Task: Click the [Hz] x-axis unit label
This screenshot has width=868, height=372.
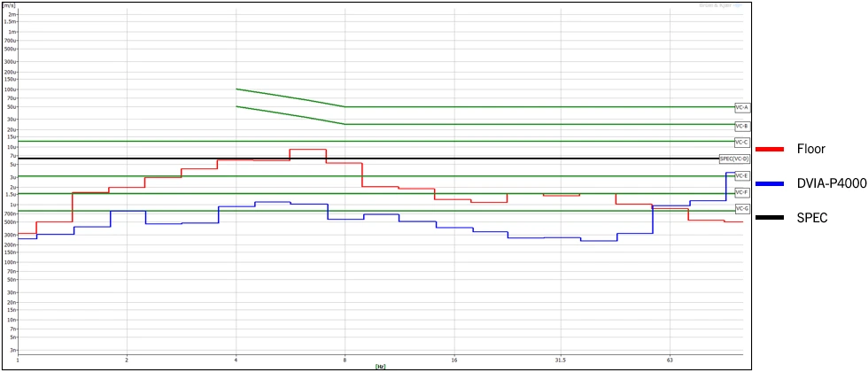Action: [x=380, y=367]
